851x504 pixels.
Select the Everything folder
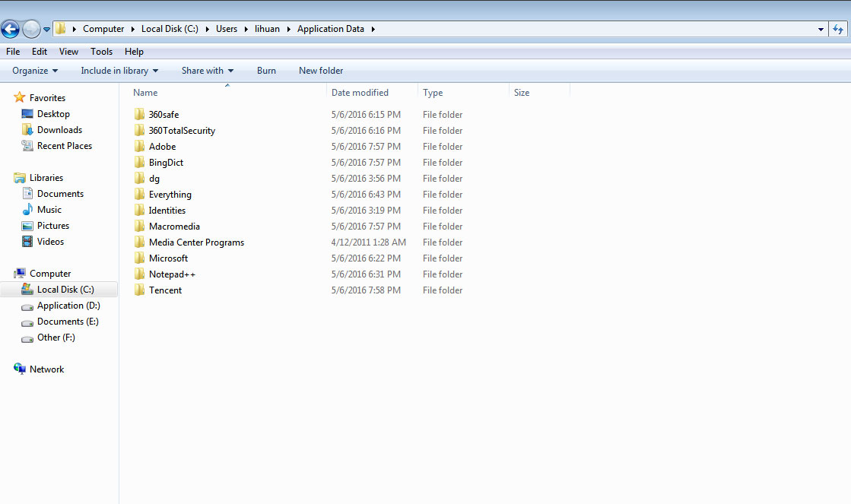click(x=170, y=194)
